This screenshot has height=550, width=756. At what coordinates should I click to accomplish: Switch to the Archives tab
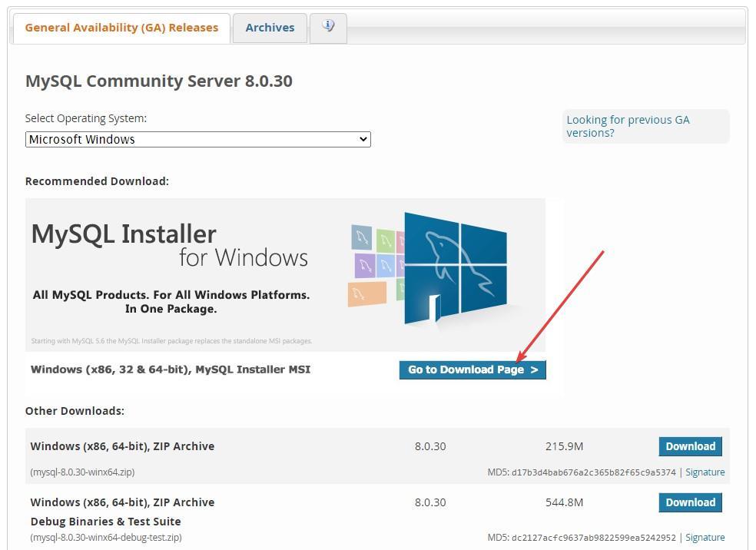(270, 28)
